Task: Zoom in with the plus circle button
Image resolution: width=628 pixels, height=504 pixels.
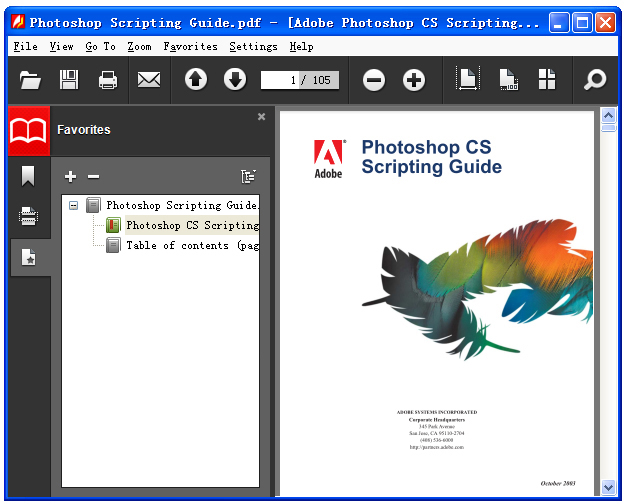Action: (414, 80)
